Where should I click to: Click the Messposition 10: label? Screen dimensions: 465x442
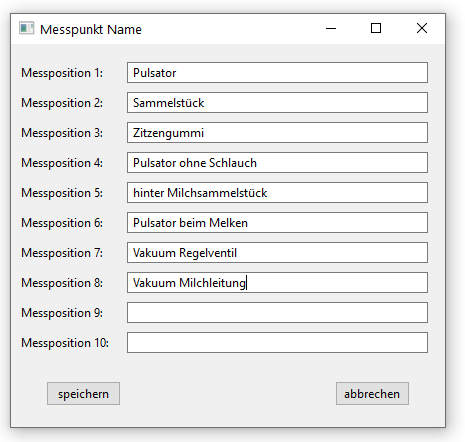(65, 343)
